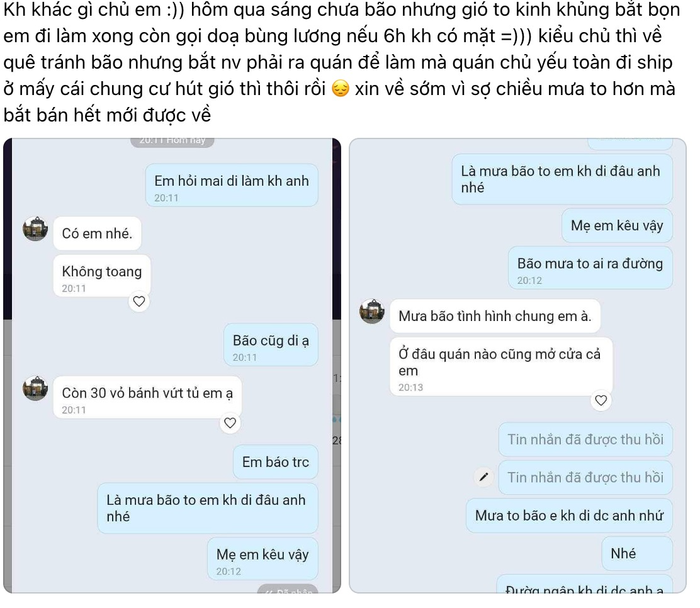Image resolution: width=700 pixels, height=608 pixels.
Task: Click the "Mẹ em kêu vậy" bubble in right image
Action: [x=617, y=225]
